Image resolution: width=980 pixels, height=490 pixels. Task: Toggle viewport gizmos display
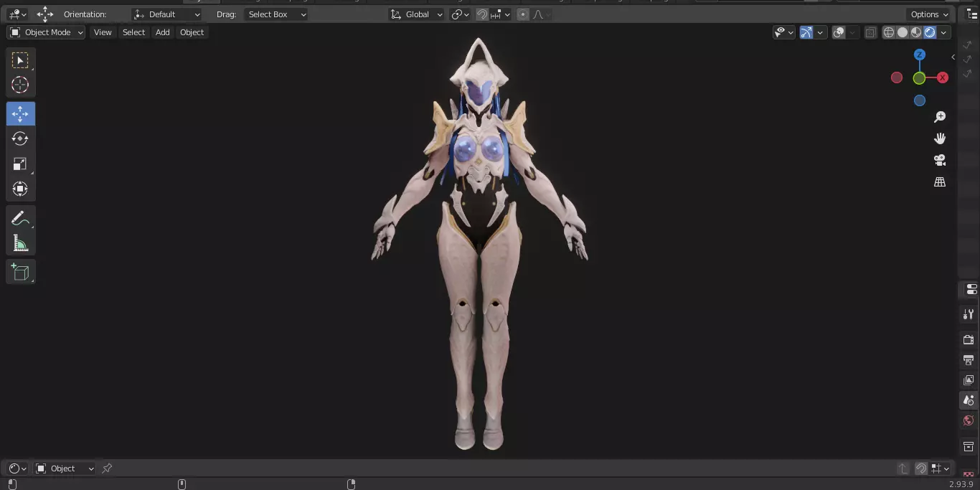pos(806,32)
